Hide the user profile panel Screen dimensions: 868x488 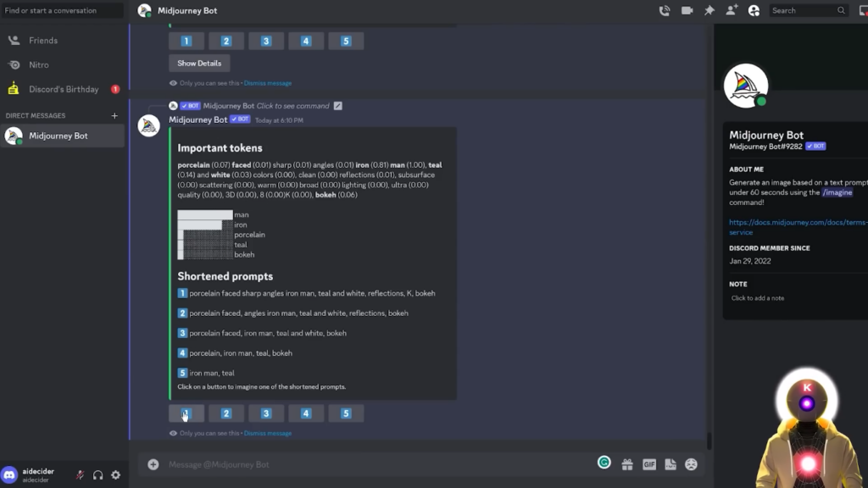pos(754,10)
